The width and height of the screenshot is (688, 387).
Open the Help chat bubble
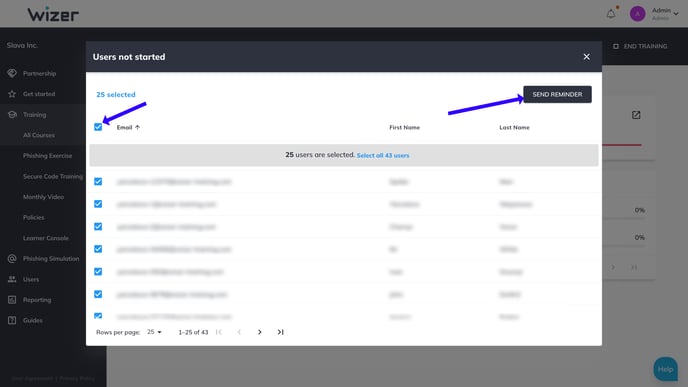tap(665, 369)
